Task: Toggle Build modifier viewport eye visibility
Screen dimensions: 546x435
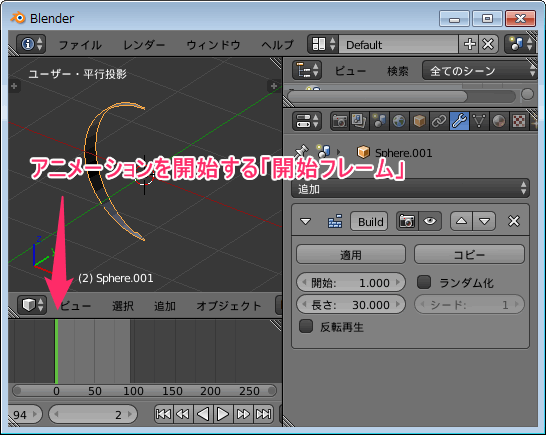Action: pos(430,221)
